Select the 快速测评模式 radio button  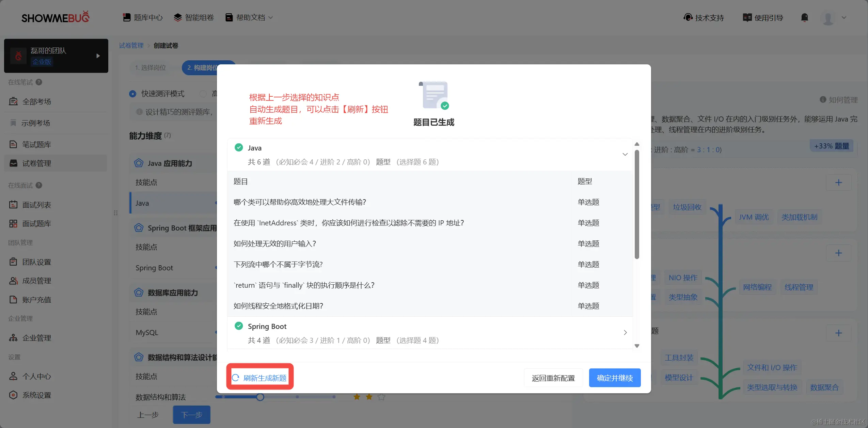click(133, 94)
